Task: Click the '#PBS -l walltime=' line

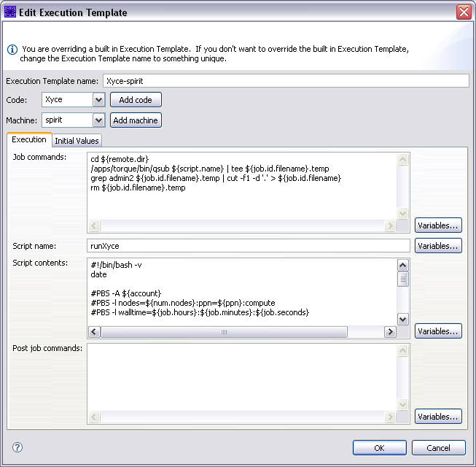Action: (200, 312)
